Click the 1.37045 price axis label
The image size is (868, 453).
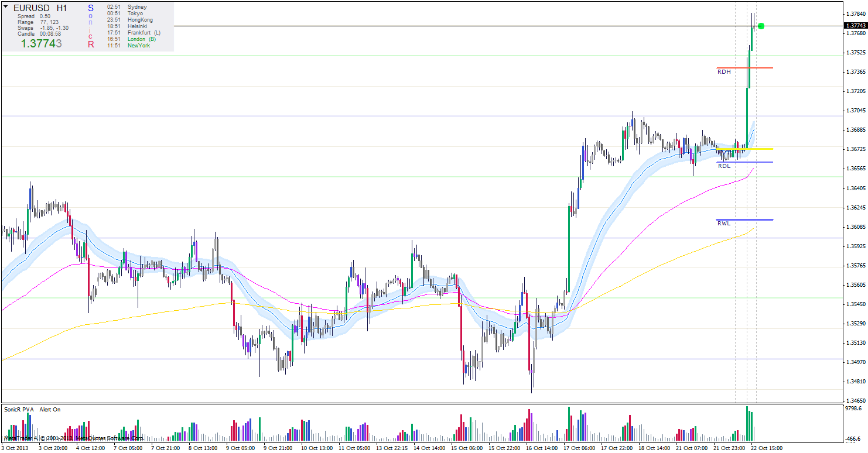point(856,111)
